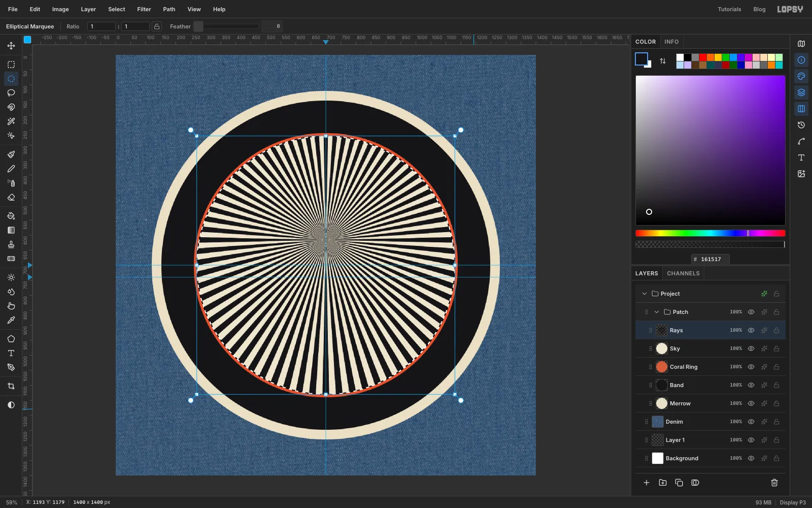This screenshot has height=508, width=812.
Task: Open the File menu
Action: [x=13, y=9]
